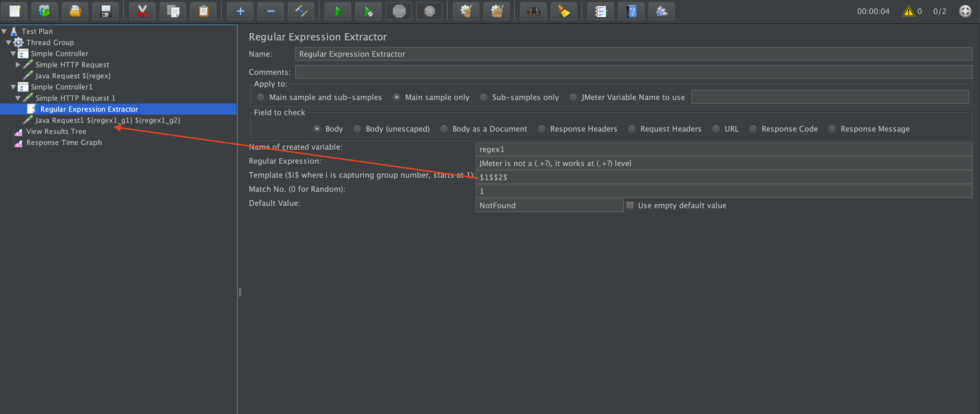Collapse all nodes with minus icon
Image resolution: width=980 pixels, height=414 pixels.
click(x=271, y=11)
